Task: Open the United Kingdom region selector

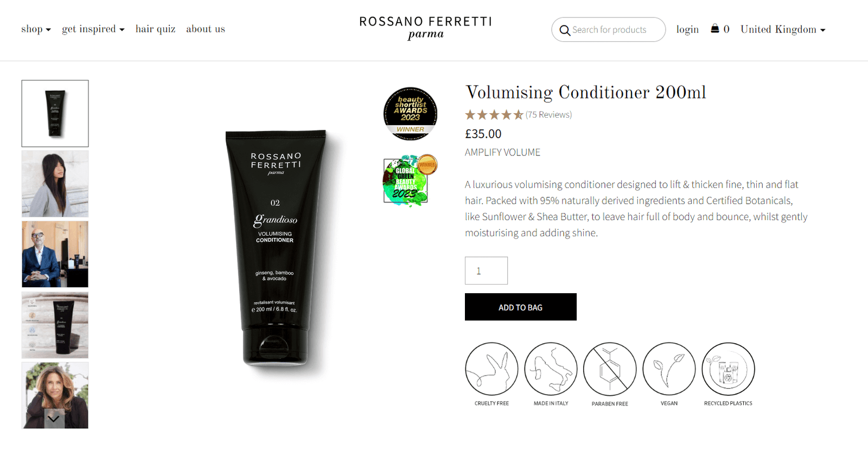Action: [x=783, y=29]
